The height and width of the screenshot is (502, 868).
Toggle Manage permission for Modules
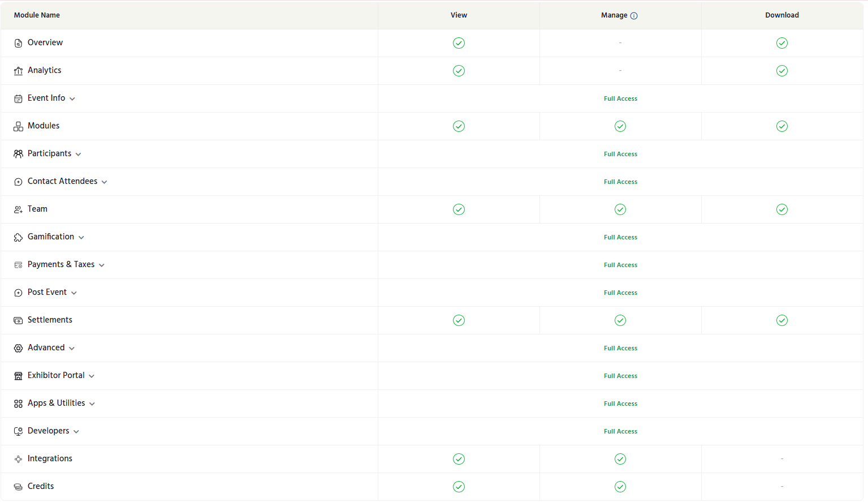pyautogui.click(x=620, y=126)
